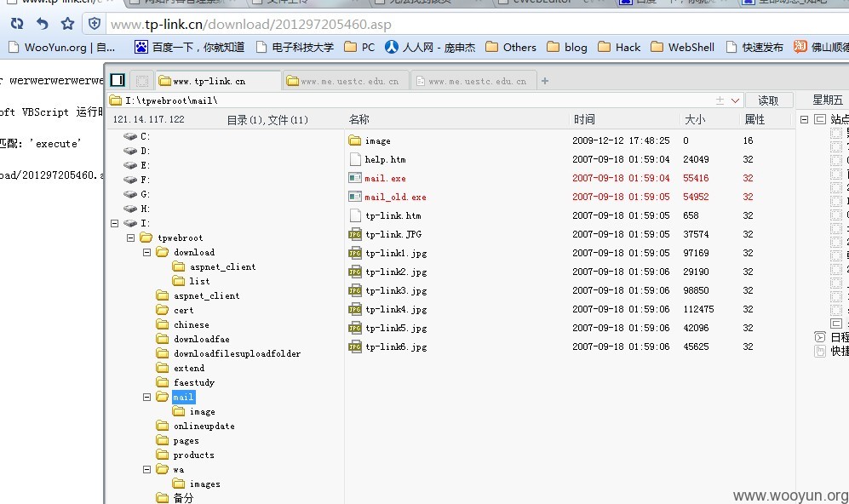Click the chinese folder icon in tree

coord(163,324)
